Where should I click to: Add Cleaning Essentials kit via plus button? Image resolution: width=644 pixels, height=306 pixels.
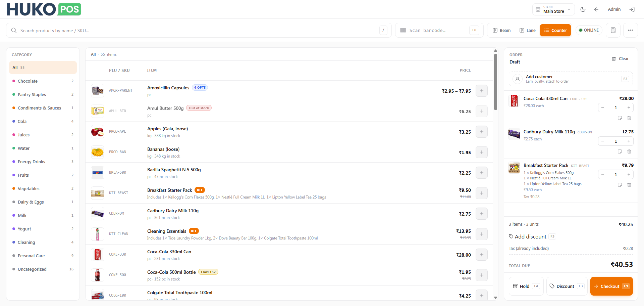tap(482, 234)
